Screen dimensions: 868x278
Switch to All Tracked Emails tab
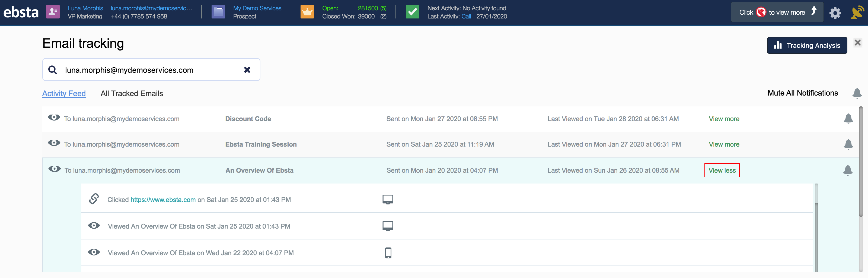(x=131, y=93)
